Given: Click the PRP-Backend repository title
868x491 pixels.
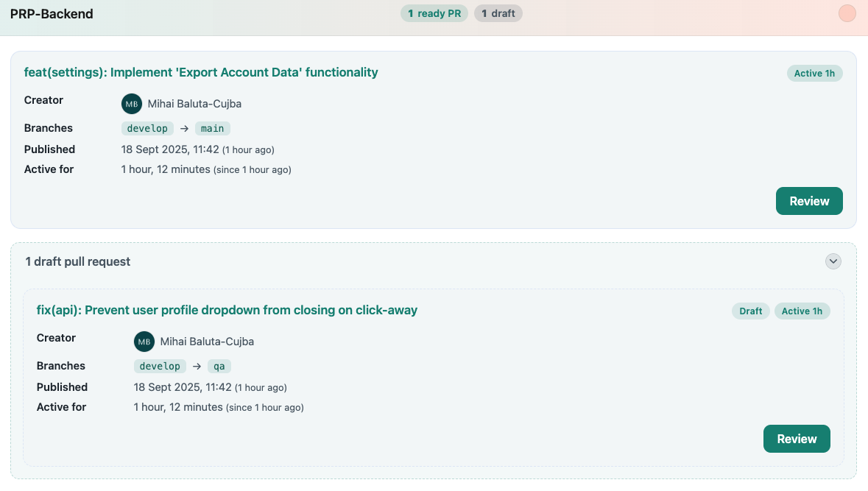Looking at the screenshot, I should [52, 14].
